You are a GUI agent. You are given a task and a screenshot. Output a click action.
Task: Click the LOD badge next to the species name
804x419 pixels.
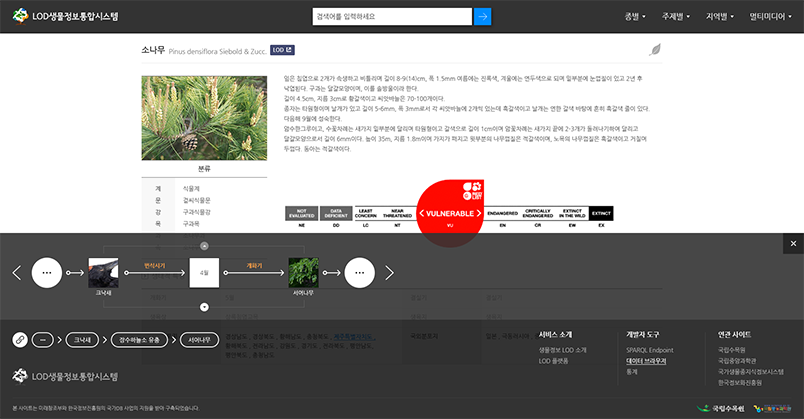tap(282, 50)
